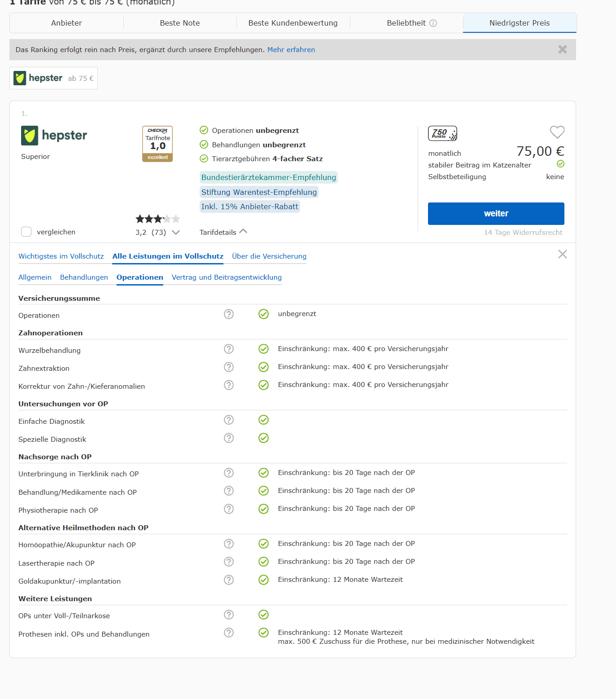Show help for Zahnextraktion

tap(229, 367)
